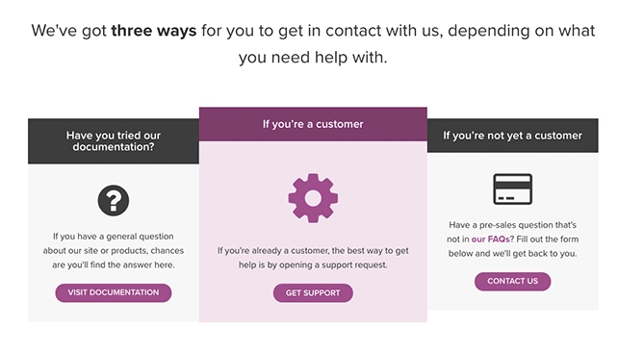Viewport: 644px width, 352px height.
Task: Follow the 'our FAQs' link
Action: pos(490,239)
